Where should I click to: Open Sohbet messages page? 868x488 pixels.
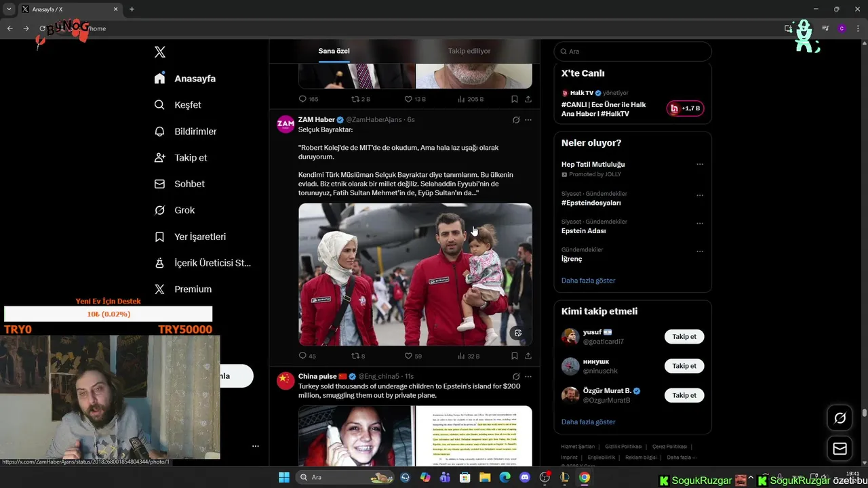pos(179,184)
